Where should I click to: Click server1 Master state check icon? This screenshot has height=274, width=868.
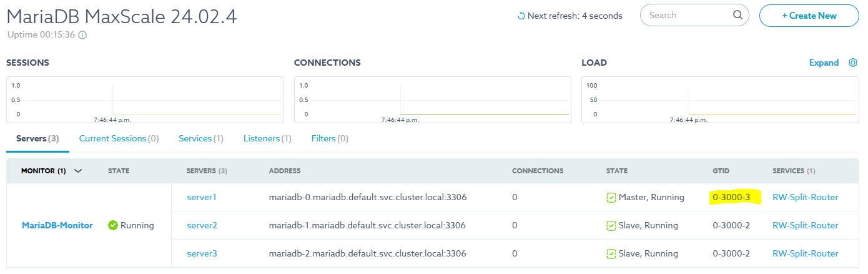[x=611, y=198]
